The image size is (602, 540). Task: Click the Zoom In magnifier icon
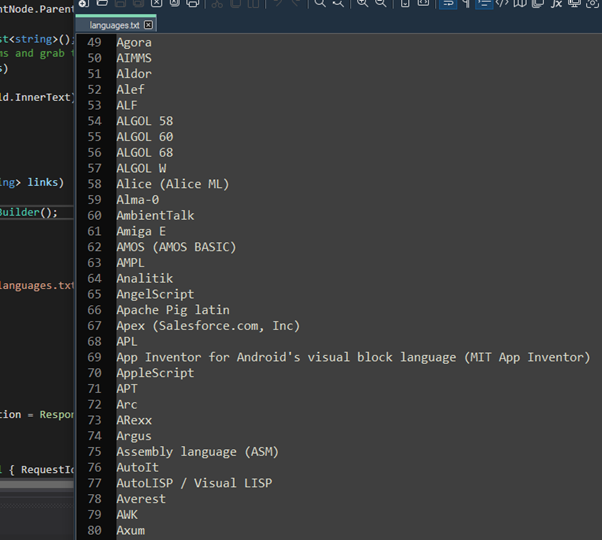point(362,3)
